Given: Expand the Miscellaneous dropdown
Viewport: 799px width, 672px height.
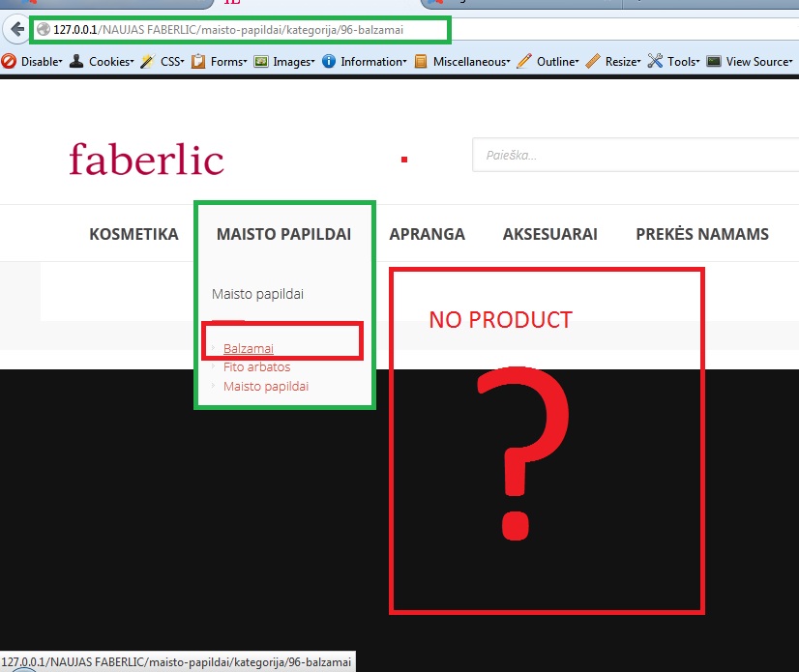Looking at the screenshot, I should 472,62.
